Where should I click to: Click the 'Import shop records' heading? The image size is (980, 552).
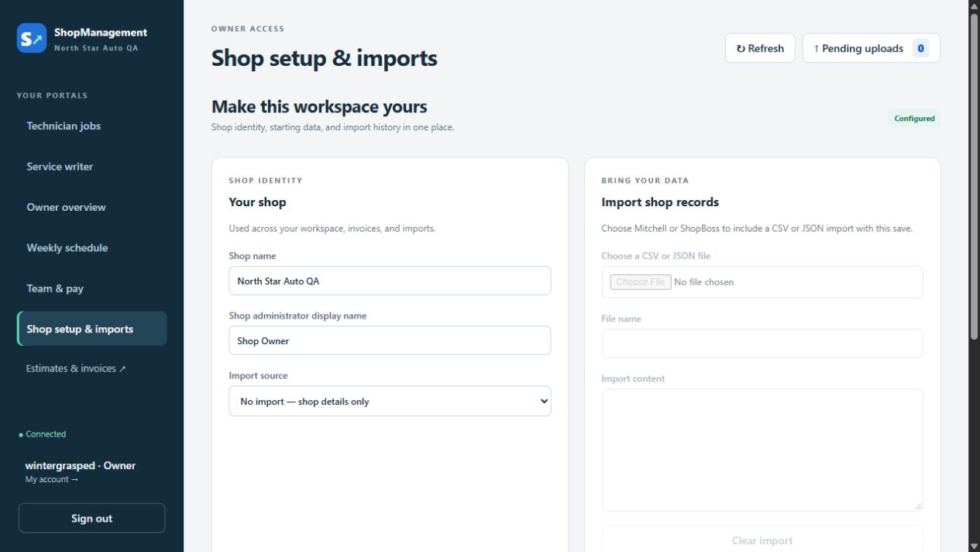(x=660, y=202)
